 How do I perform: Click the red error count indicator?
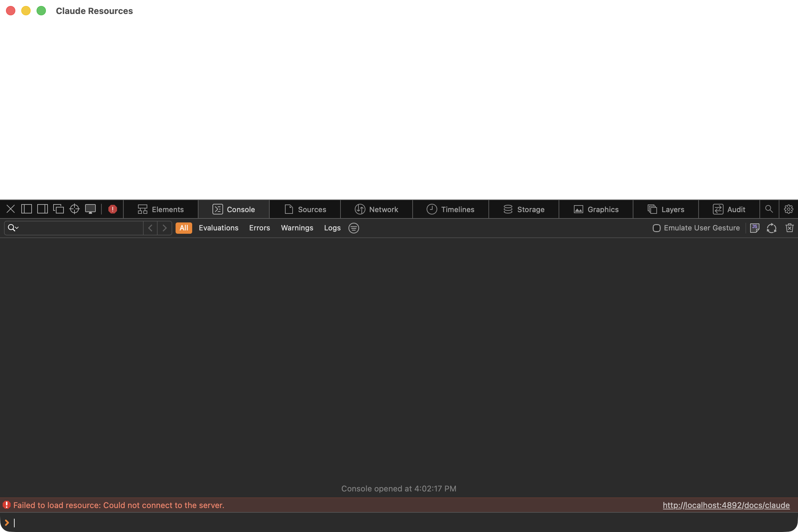113,209
